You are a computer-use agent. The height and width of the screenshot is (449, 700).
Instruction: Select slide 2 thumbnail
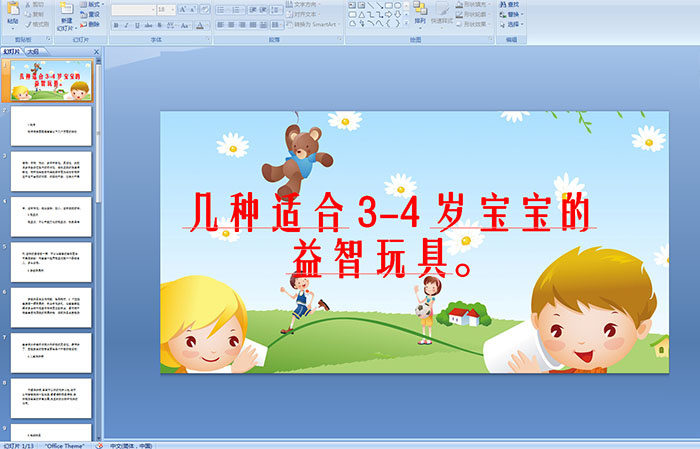[x=51, y=126]
